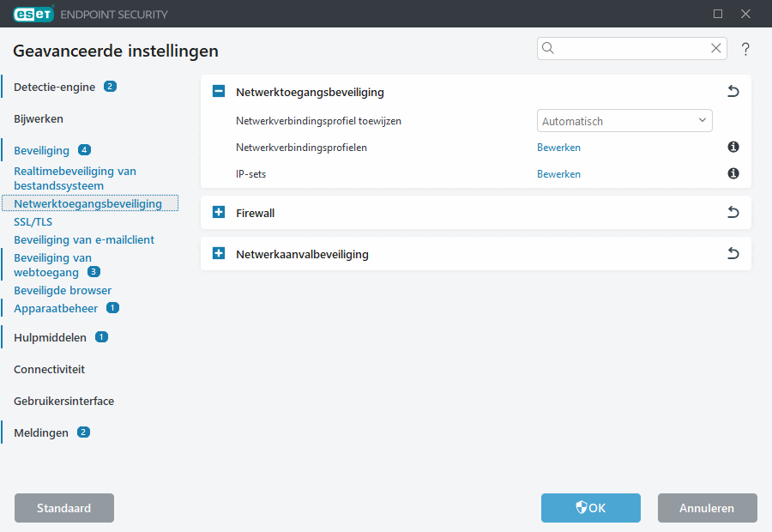Collapse the Netwerktoegangsbeveiliging section
Viewport: 772px width, 532px height.
[219, 92]
